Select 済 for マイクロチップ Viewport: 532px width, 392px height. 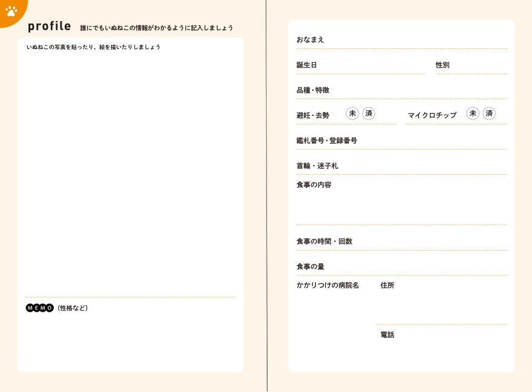pyautogui.click(x=489, y=113)
